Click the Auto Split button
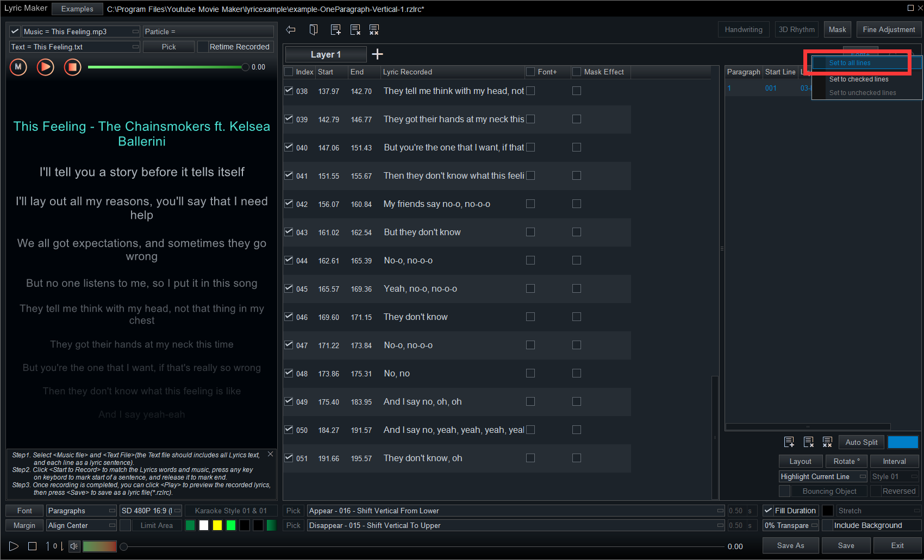924x560 pixels. click(x=861, y=442)
